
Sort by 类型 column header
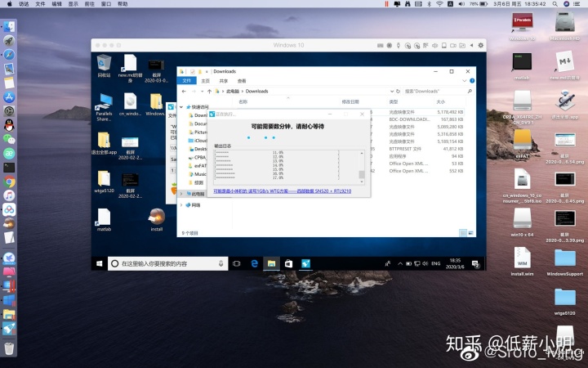point(394,101)
